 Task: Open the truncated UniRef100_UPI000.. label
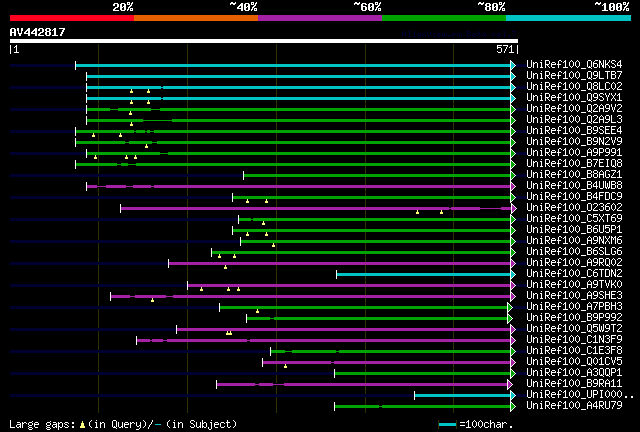coord(580,395)
